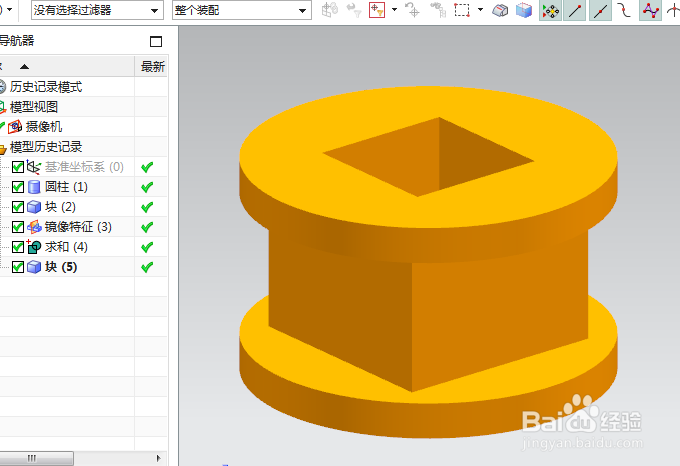Click the navigator scrollbar right arrow

158,458
